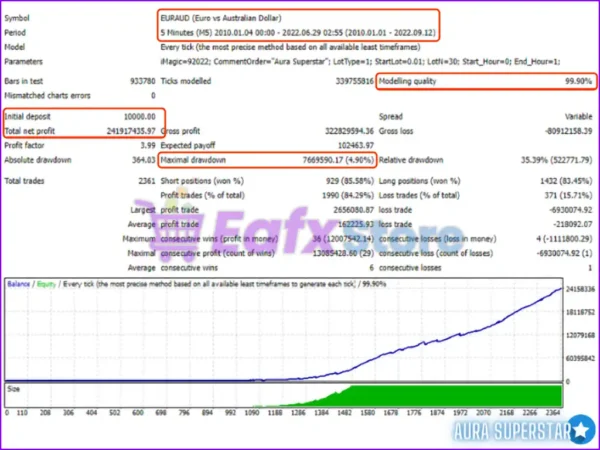Select the x-axis tick label 1090
The image size is (600, 450).
point(252,413)
